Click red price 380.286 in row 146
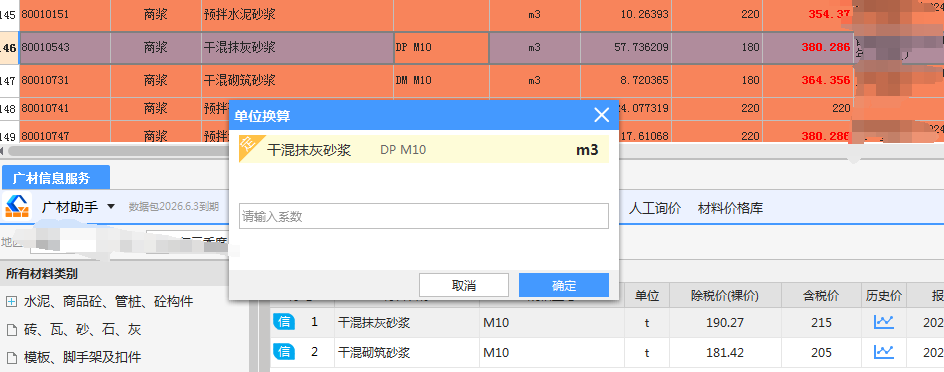This screenshot has height=372, width=944. pyautogui.click(x=807, y=48)
